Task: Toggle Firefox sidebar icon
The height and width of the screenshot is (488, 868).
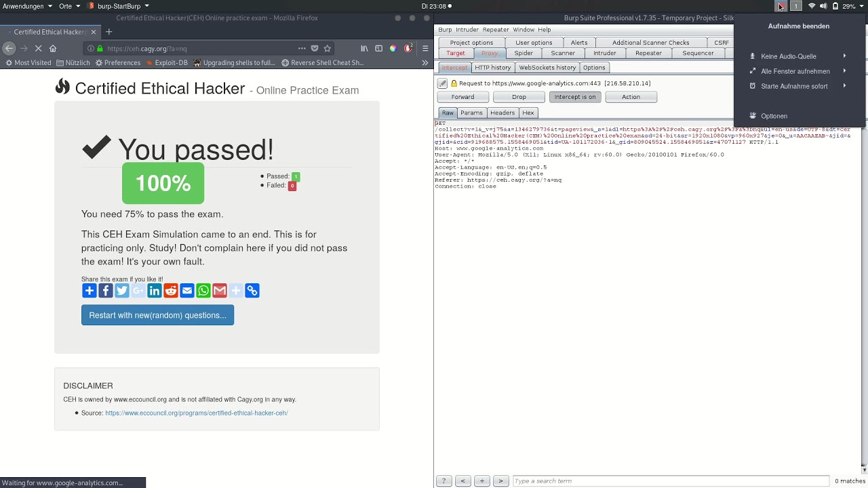Action: [x=378, y=48]
